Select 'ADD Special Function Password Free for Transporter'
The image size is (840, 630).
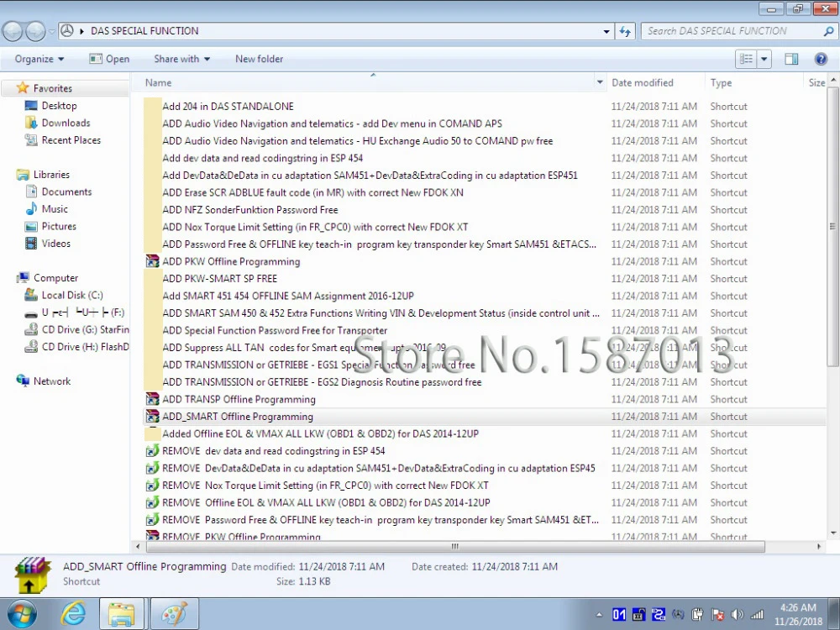275,330
